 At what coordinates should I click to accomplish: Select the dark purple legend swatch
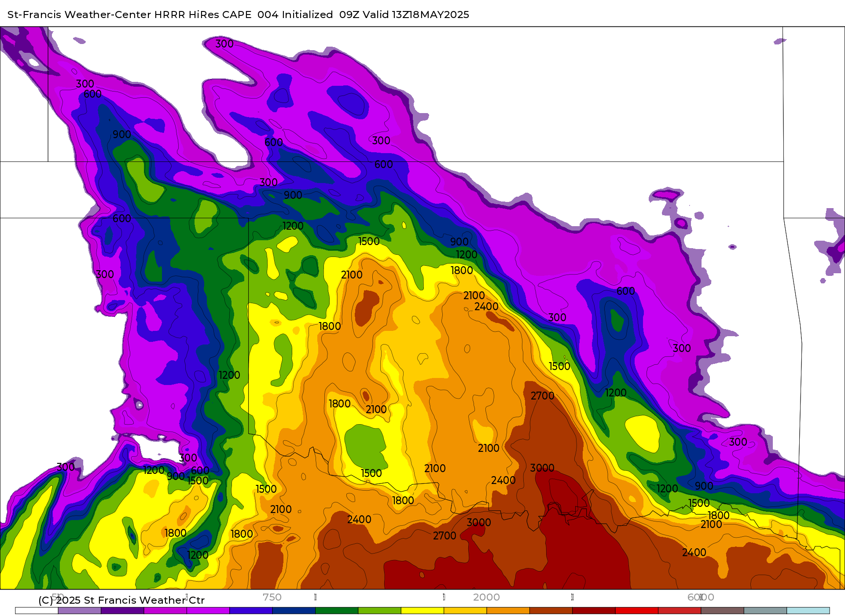[122, 611]
